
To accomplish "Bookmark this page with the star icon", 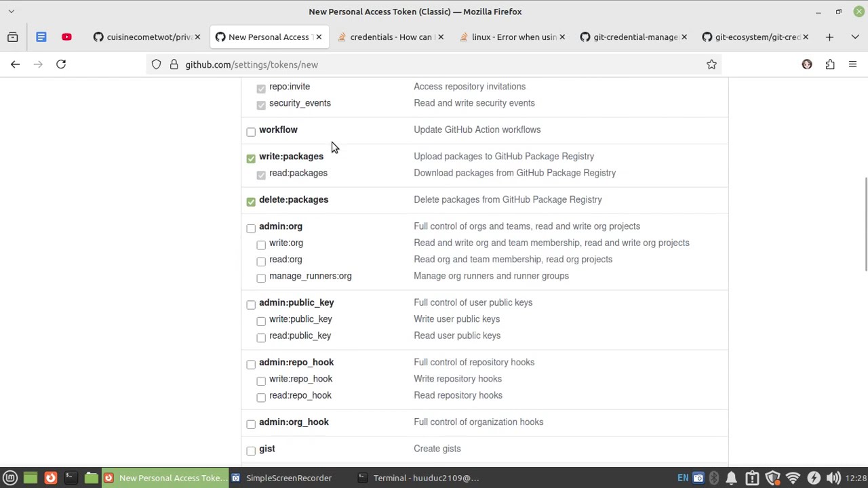I will (x=711, y=64).
